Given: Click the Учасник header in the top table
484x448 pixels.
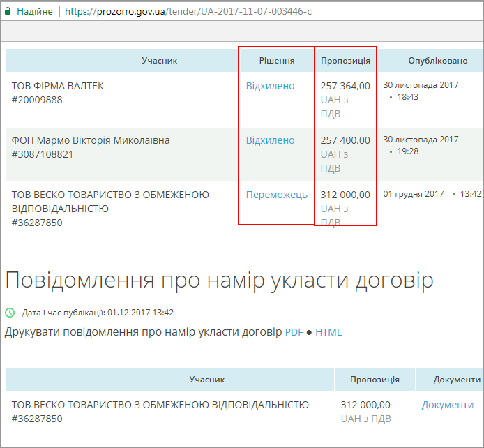Looking at the screenshot, I should pos(160,61).
